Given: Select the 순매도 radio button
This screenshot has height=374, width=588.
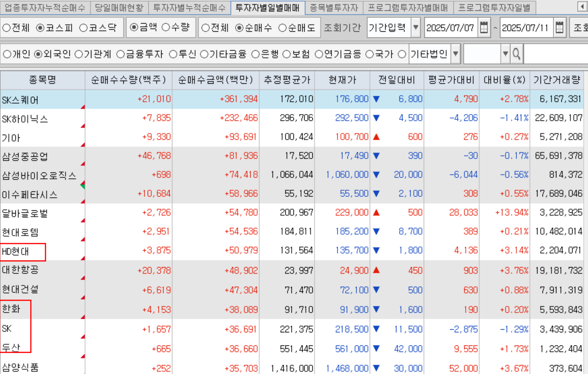Looking at the screenshot, I should point(282,28).
